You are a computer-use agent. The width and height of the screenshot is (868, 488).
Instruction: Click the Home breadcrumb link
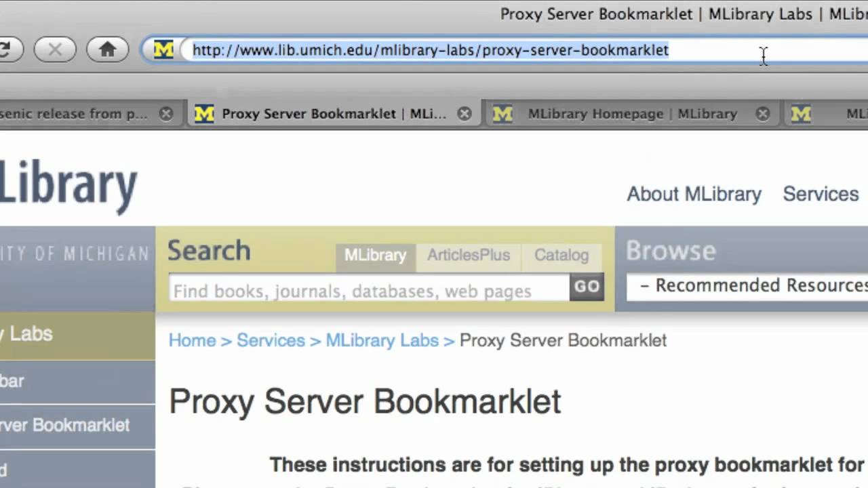192,340
